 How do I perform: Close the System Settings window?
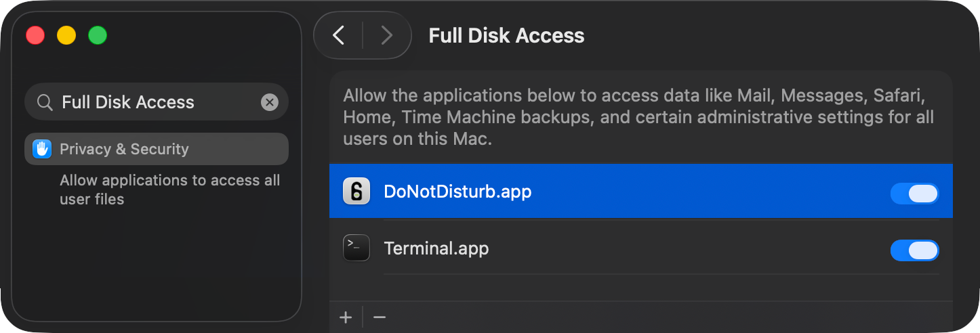pyautogui.click(x=35, y=35)
